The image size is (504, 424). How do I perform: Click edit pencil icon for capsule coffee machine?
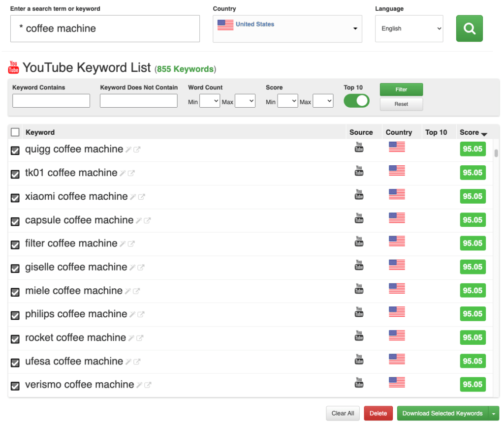[138, 221]
